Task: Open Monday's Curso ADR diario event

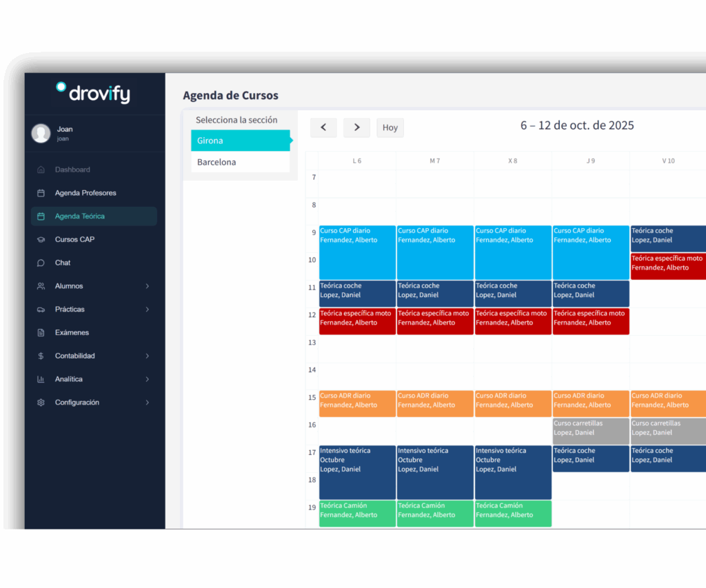Action: pyautogui.click(x=358, y=403)
